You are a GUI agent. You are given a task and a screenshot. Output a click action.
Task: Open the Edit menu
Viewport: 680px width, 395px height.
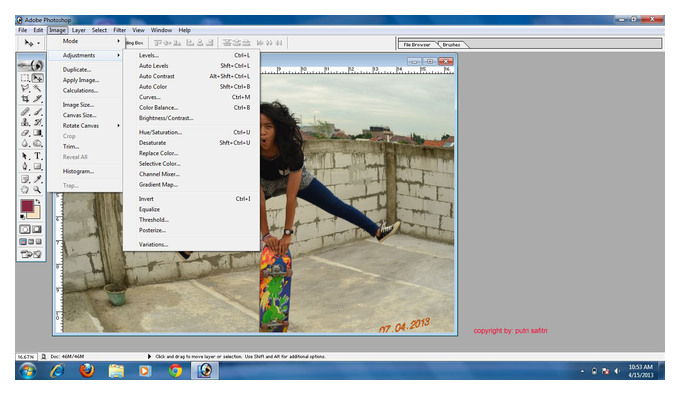pyautogui.click(x=38, y=30)
